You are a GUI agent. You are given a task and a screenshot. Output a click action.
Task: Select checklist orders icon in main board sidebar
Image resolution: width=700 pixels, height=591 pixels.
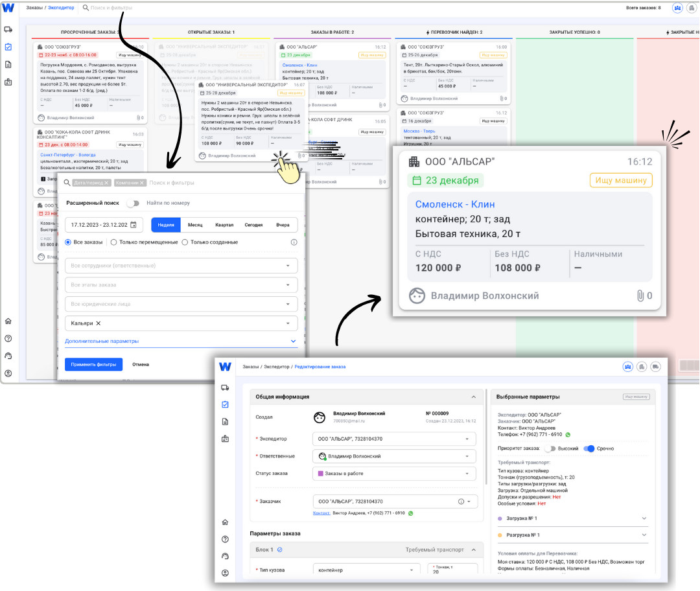click(8, 47)
